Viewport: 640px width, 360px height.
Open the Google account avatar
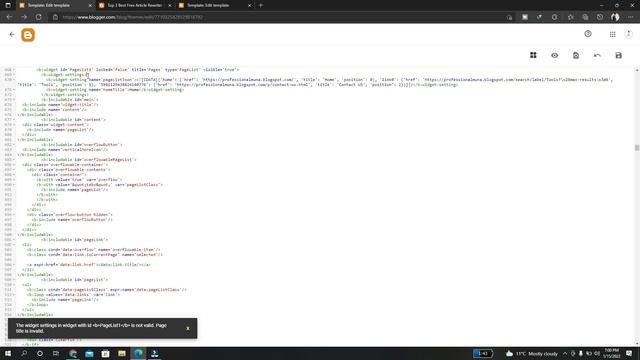click(x=629, y=34)
